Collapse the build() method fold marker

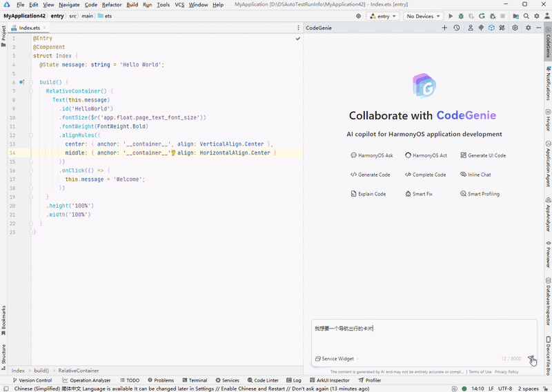30,82
